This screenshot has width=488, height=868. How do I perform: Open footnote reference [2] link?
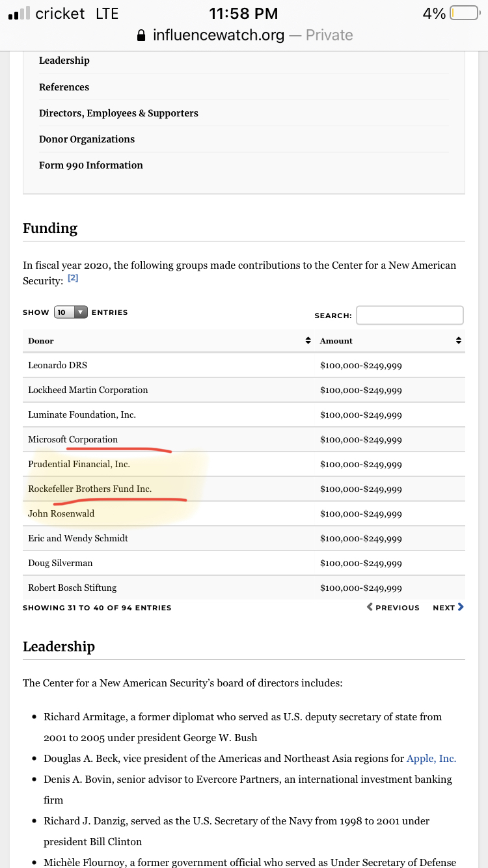(73, 278)
